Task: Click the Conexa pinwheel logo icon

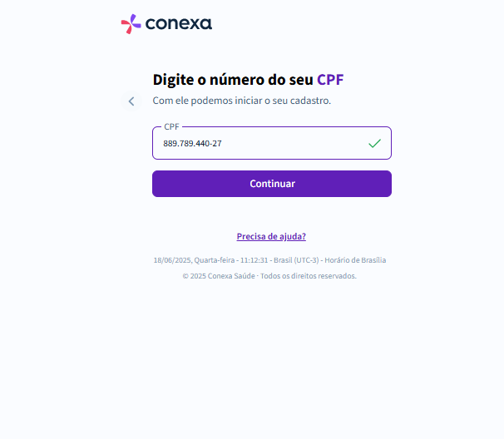Action: coord(131,24)
